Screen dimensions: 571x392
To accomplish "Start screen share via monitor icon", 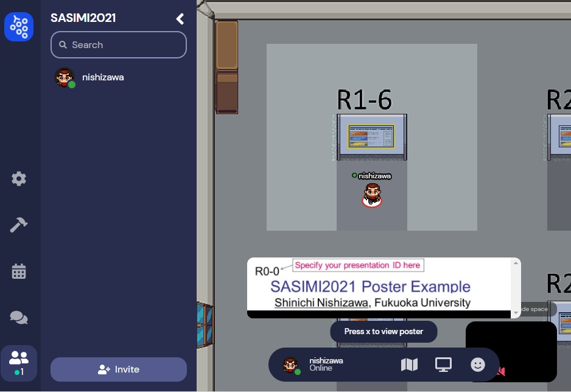I will pos(443,365).
